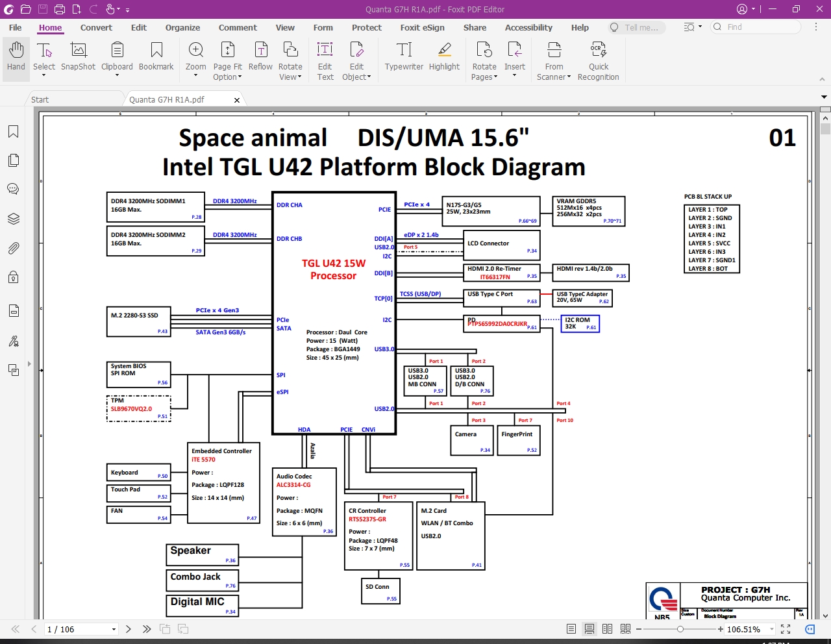Screen dimensions: 831x644
Task: Switch to two-page facing view
Action: pyautogui.click(x=607, y=629)
